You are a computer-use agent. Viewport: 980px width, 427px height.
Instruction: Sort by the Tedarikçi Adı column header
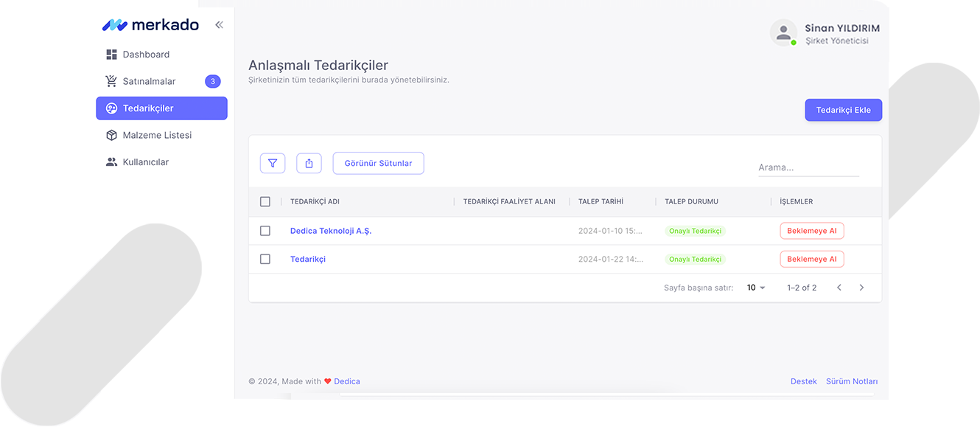point(315,201)
